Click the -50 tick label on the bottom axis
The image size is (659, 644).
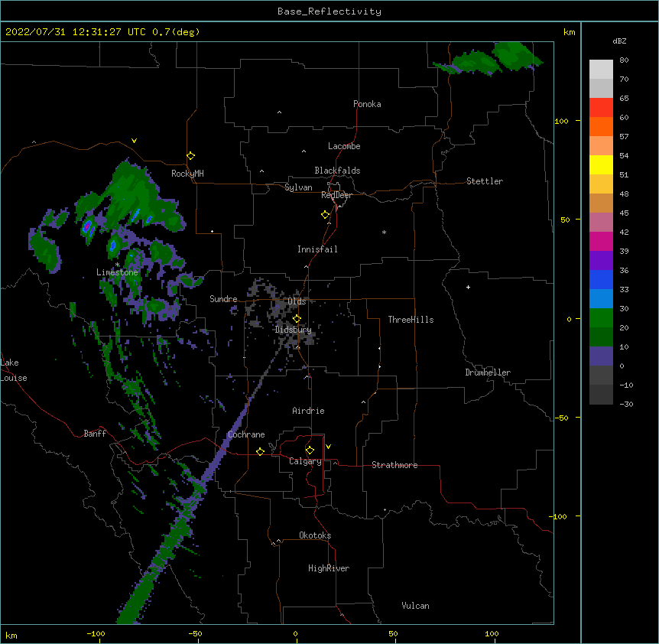coord(196,633)
